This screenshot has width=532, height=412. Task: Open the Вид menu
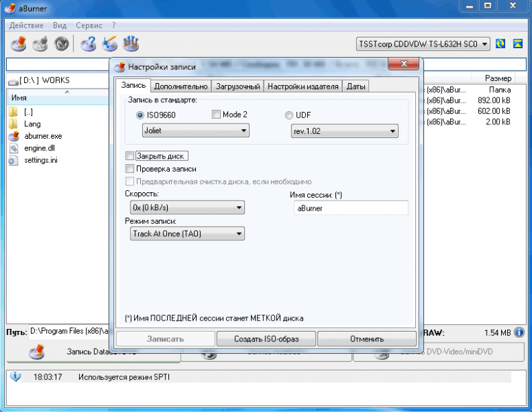(x=60, y=25)
